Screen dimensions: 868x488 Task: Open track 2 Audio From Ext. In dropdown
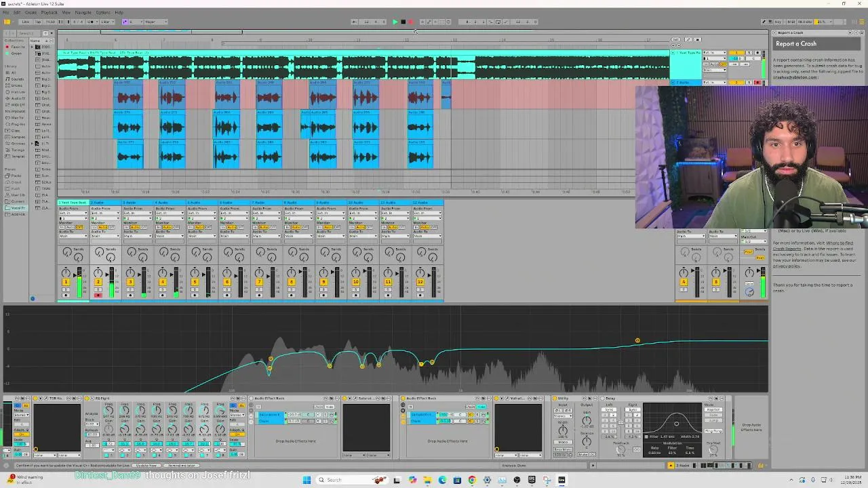pyautogui.click(x=106, y=213)
